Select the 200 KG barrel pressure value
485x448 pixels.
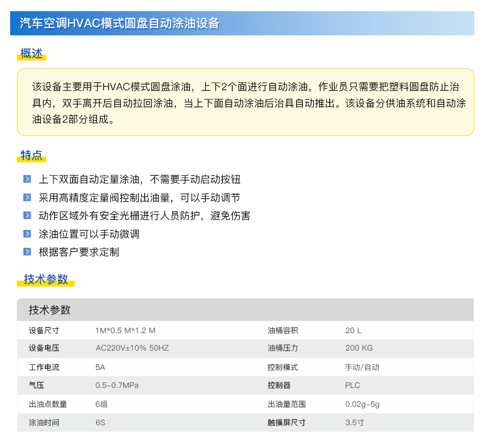click(359, 348)
